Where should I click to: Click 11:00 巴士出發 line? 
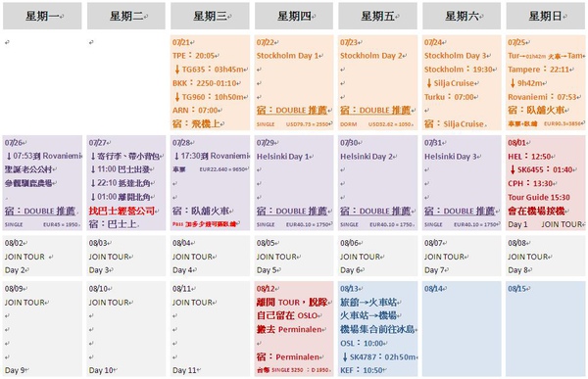pyautogui.click(x=120, y=169)
